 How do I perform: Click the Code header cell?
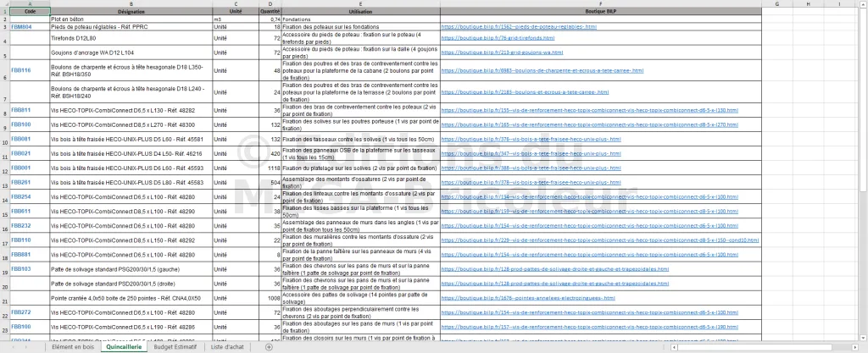pos(30,11)
